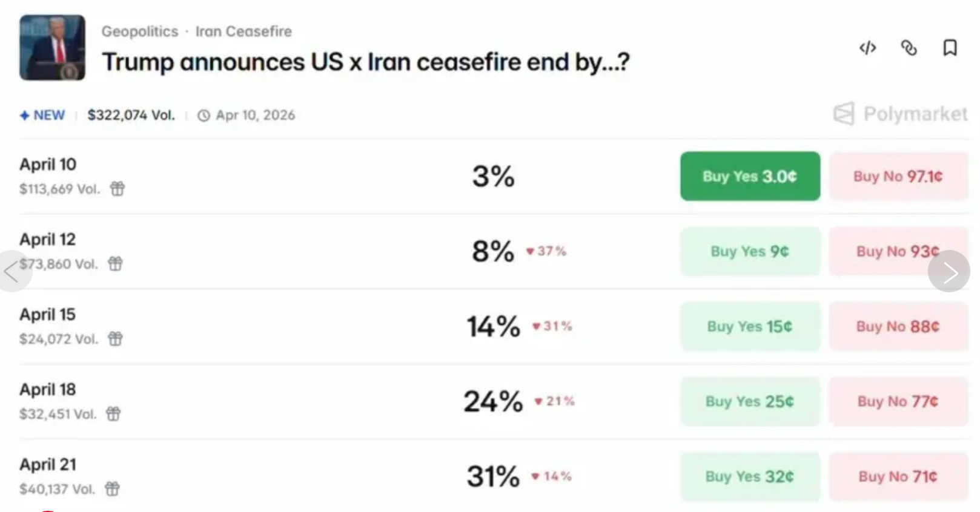Click the embed code icon
980x512 pixels.
[x=867, y=48]
